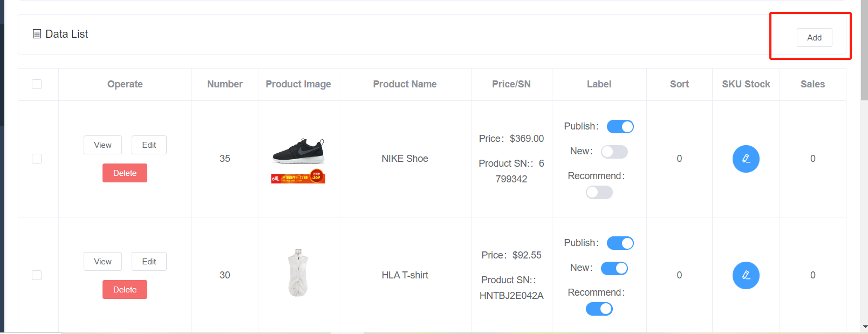Viewport: 868px width, 334px height.
Task: Toggle Publish switch for NIKE Shoe
Action: pyautogui.click(x=620, y=126)
